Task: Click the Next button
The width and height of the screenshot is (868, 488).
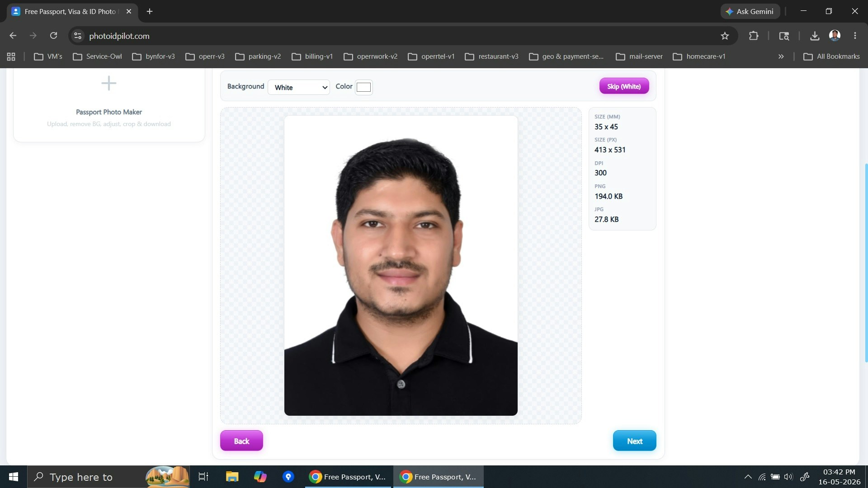Action: [x=634, y=441]
